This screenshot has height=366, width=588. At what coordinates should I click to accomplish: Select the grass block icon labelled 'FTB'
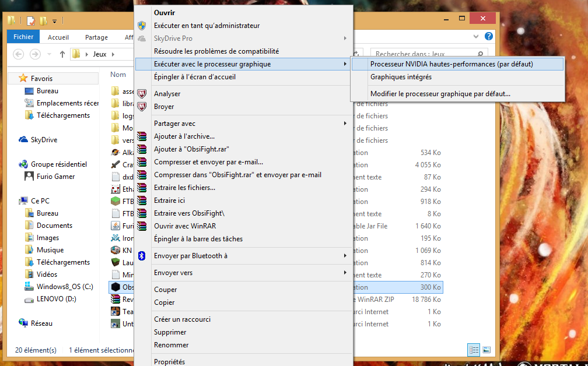pos(116,202)
